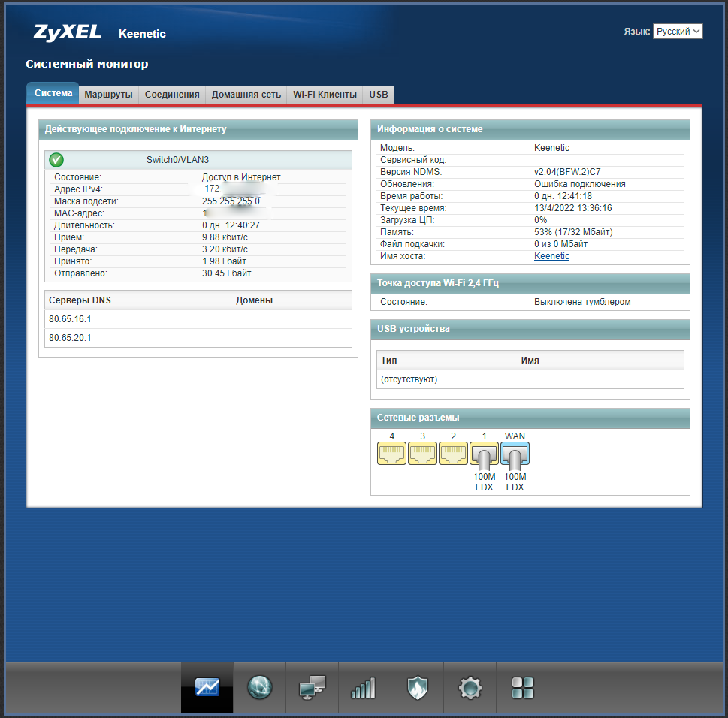The image size is (728, 718).
Task: Click the sent total 30.45 Гбайт
Action: (227, 273)
